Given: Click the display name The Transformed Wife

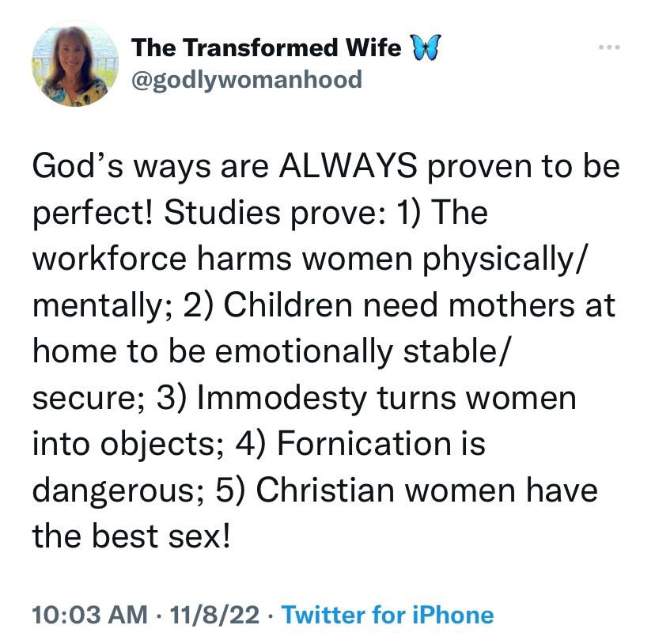Looking at the screenshot, I should coord(266,47).
